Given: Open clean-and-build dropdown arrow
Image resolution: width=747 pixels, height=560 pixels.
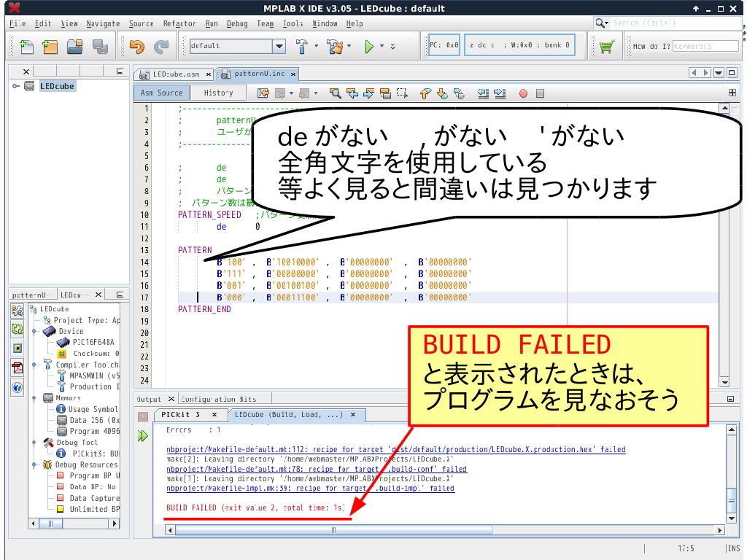Looking at the screenshot, I should [x=349, y=46].
